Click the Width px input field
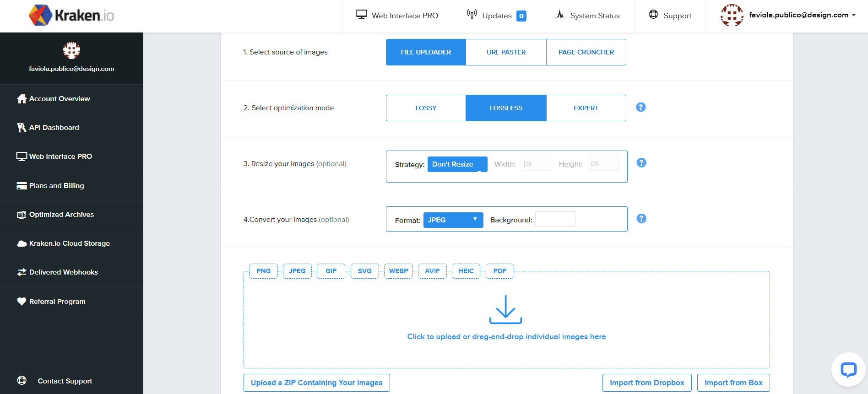This screenshot has width=868, height=394. pos(536,163)
